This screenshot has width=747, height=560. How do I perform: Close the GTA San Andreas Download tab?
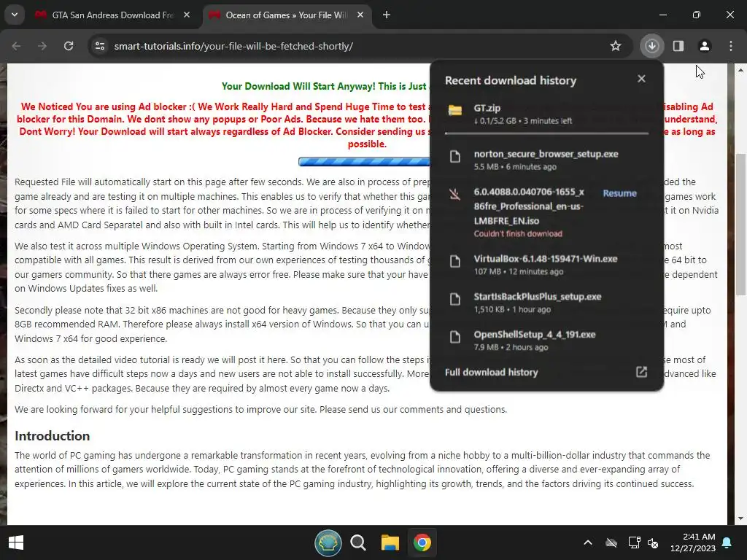[187, 15]
